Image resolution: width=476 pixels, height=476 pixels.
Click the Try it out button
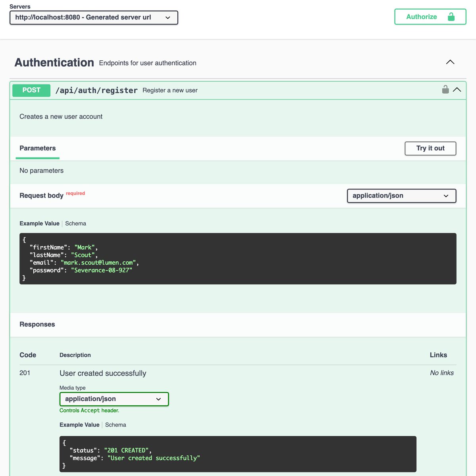[x=430, y=148]
